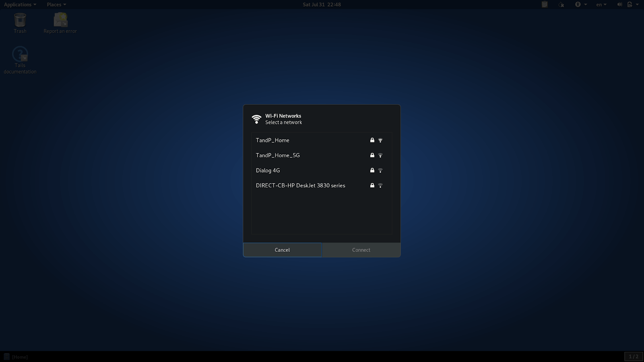Click the Tor onion status icon
This screenshot has height=362, width=644.
pyautogui.click(x=561, y=4)
